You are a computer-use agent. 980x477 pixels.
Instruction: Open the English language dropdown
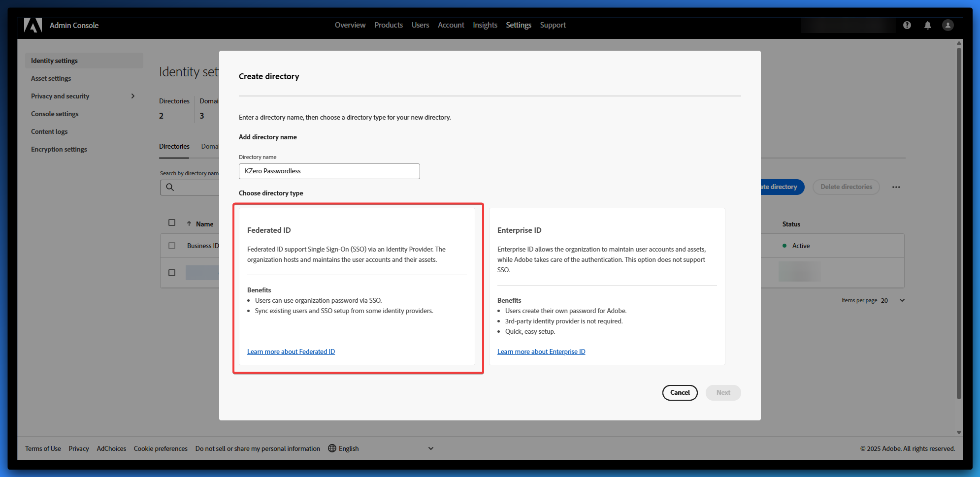coord(430,448)
